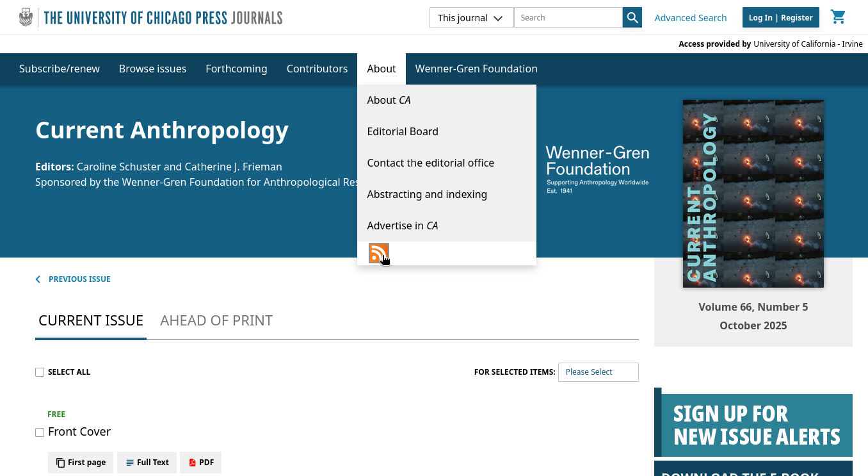This screenshot has width=868, height=476.
Task: Expand the Browse issues menu
Action: pyautogui.click(x=152, y=69)
